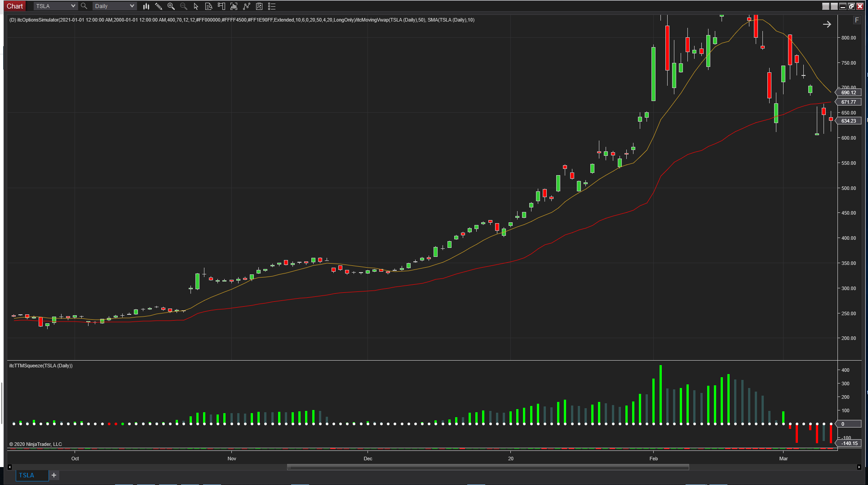This screenshot has width=868, height=485.
Task: Click the Mar label on time axis
Action: tap(784, 459)
